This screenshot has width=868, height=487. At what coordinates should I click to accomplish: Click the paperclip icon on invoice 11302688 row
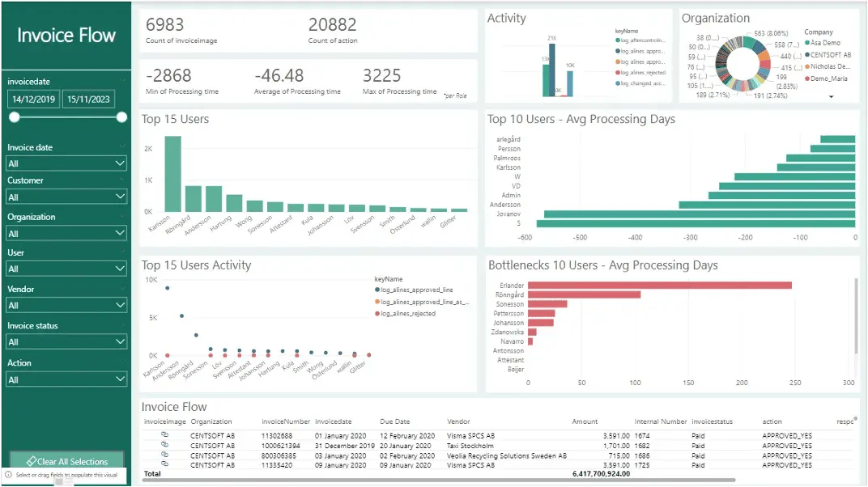pyautogui.click(x=163, y=433)
